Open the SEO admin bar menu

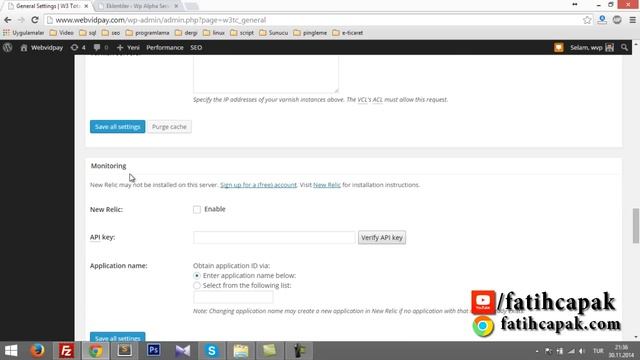pyautogui.click(x=196, y=47)
